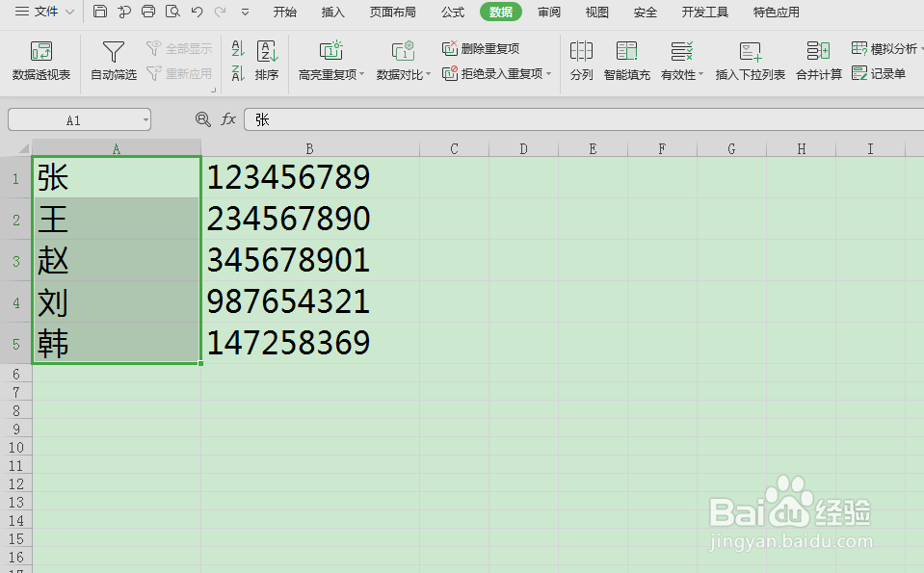Click the fx insert function icon
This screenshot has height=573, width=924.
point(228,119)
